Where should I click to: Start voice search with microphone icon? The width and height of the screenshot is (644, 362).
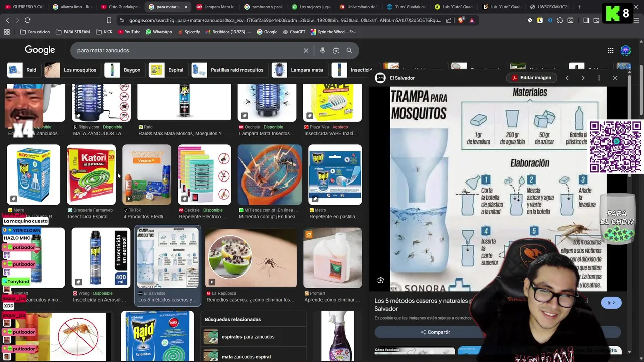(x=323, y=50)
